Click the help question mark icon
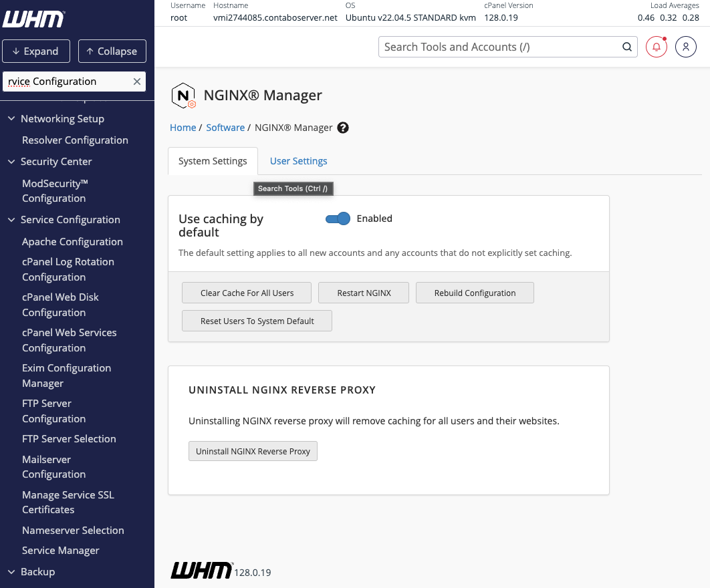The height and width of the screenshot is (588, 710). tap(343, 128)
